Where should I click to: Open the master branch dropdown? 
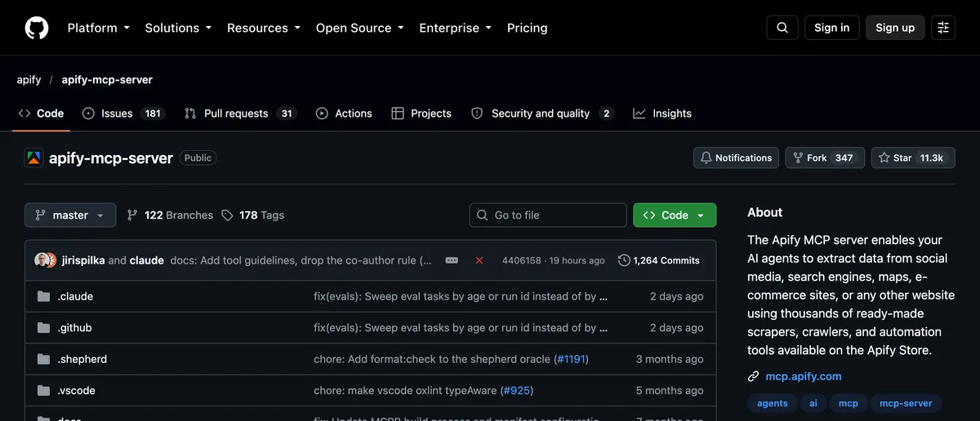click(70, 215)
